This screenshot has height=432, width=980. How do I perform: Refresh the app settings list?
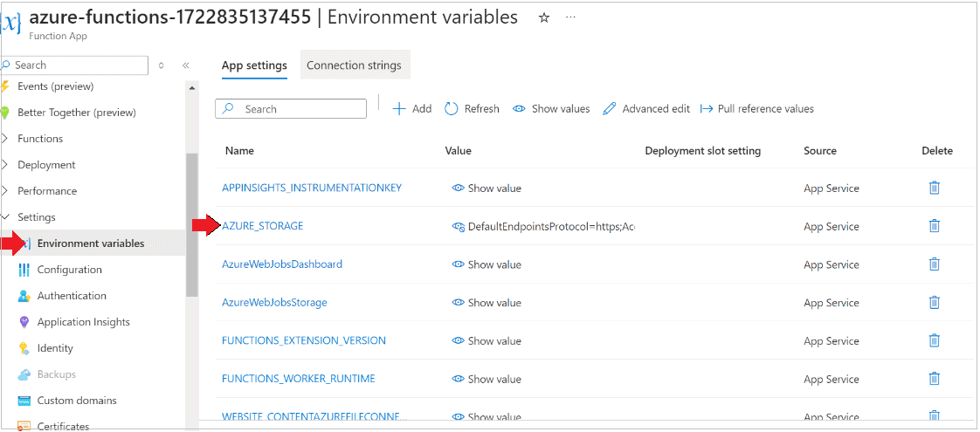click(472, 108)
